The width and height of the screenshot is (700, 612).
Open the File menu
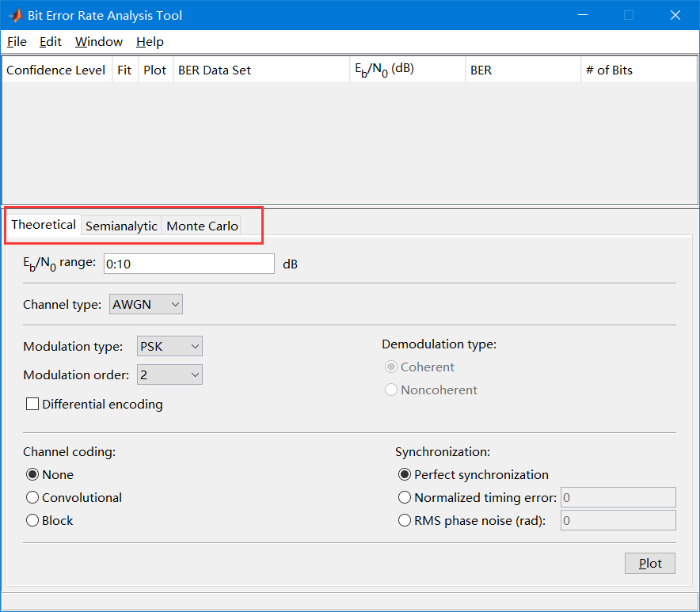17,41
